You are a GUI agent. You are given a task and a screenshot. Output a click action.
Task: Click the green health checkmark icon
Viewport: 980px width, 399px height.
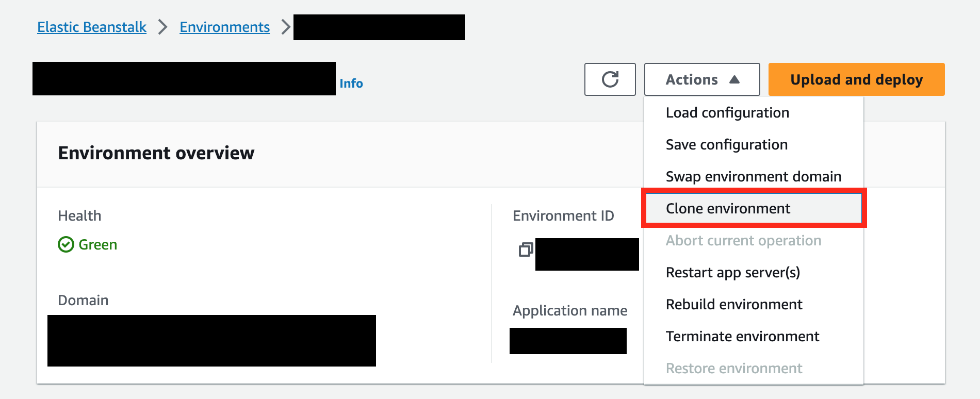pyautogui.click(x=66, y=244)
